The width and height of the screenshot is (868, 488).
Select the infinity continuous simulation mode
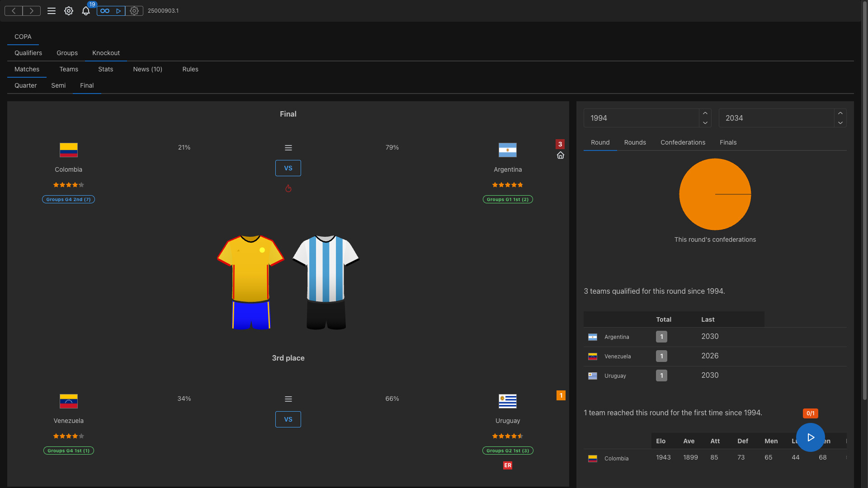click(106, 11)
